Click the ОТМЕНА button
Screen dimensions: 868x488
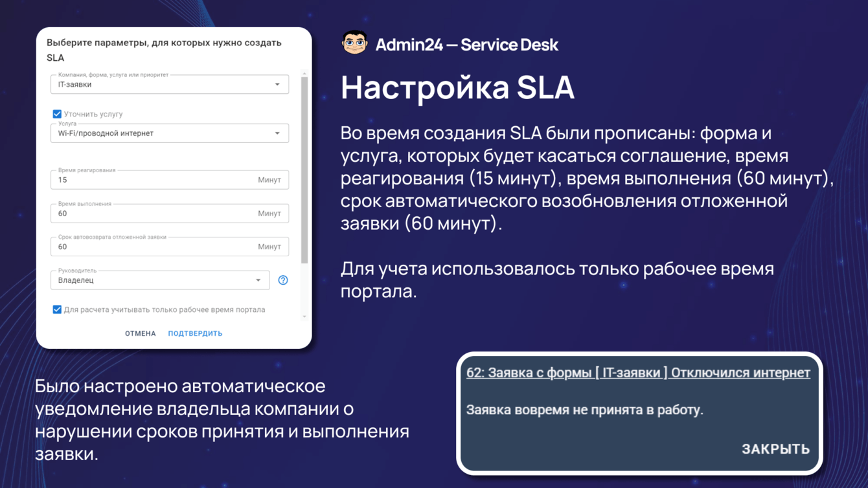pos(141,333)
